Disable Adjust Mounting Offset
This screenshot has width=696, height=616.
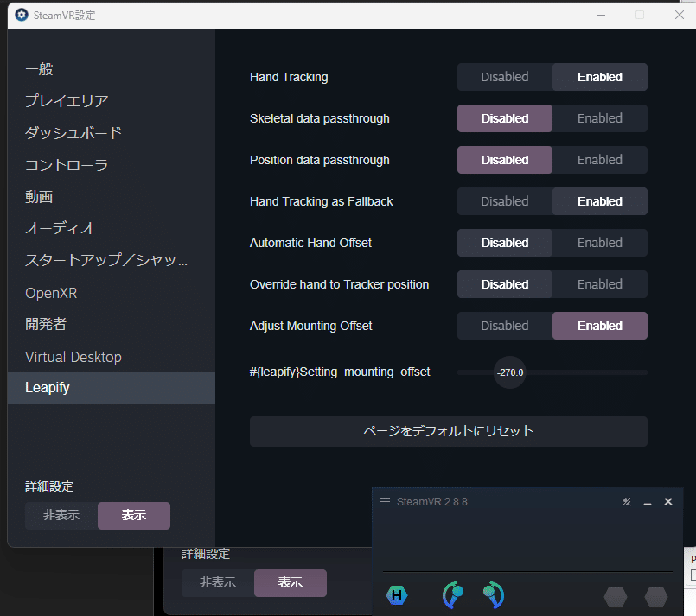pyautogui.click(x=505, y=326)
